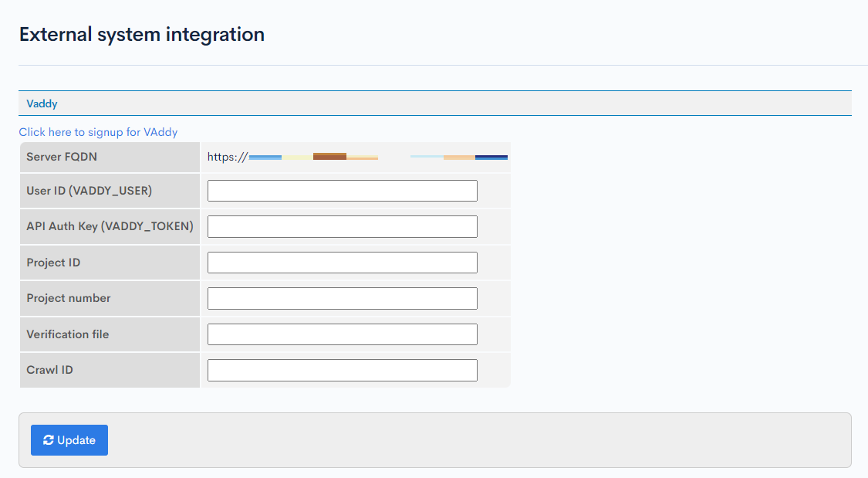Focus the User ID (VADDY_USER) field
Viewport: 868px width, 478px height.
point(342,191)
